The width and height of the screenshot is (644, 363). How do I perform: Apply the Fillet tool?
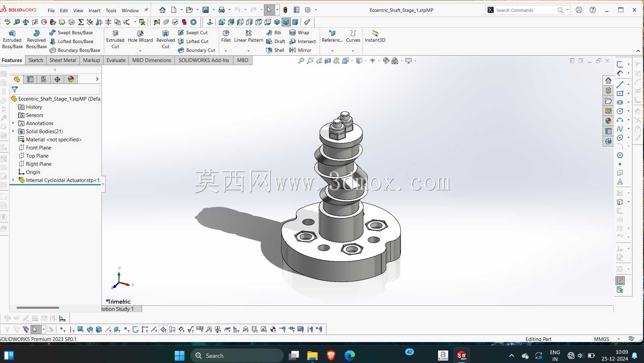(x=226, y=37)
